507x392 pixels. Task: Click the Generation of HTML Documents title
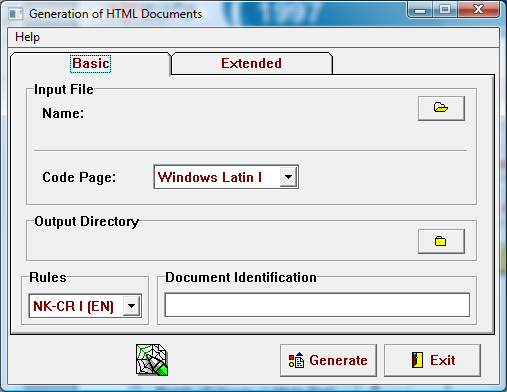point(115,14)
